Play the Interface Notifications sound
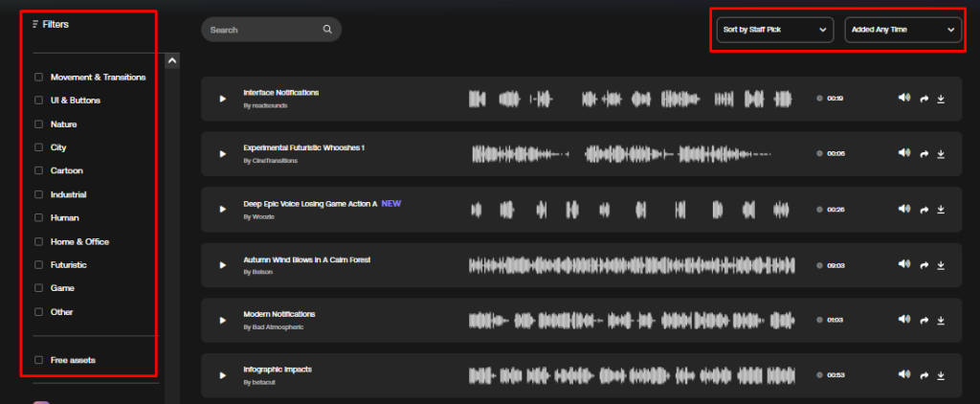Image resolution: width=980 pixels, height=404 pixels. (222, 99)
